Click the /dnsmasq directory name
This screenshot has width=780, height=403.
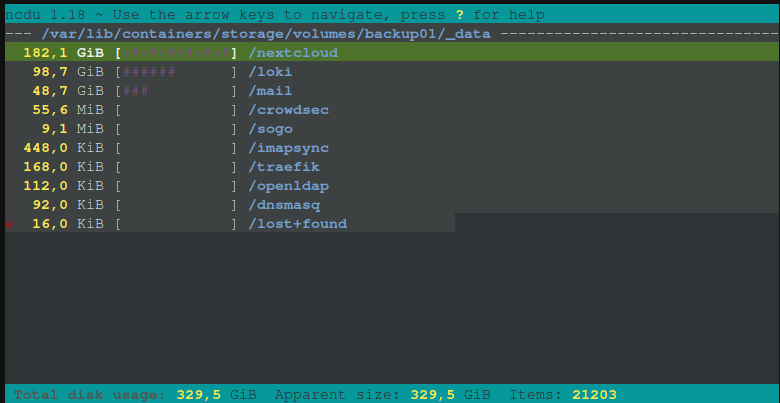(x=285, y=205)
